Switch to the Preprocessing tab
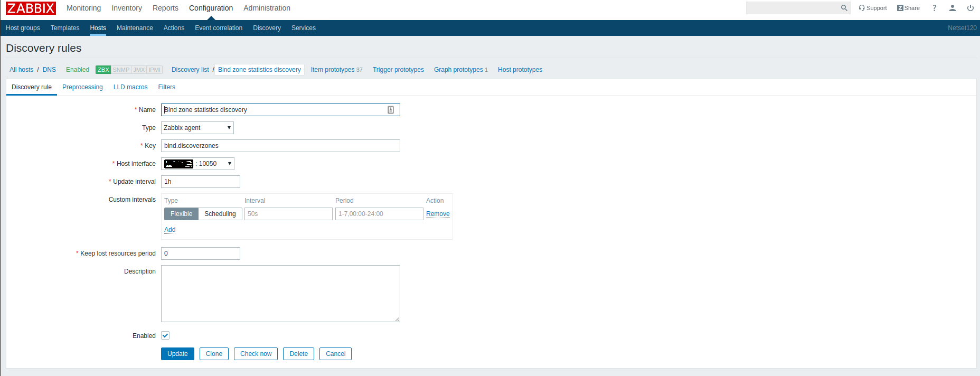The width and height of the screenshot is (980, 376). pyautogui.click(x=82, y=87)
